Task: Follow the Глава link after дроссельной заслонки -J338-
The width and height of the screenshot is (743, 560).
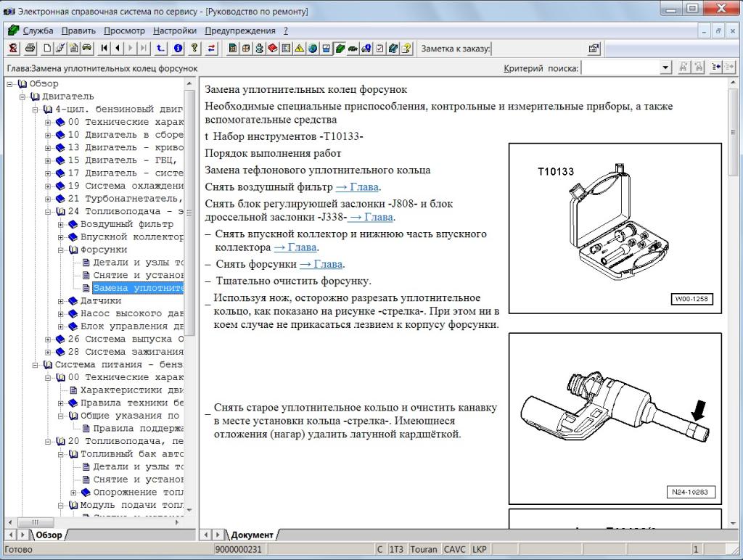Action: (x=371, y=218)
